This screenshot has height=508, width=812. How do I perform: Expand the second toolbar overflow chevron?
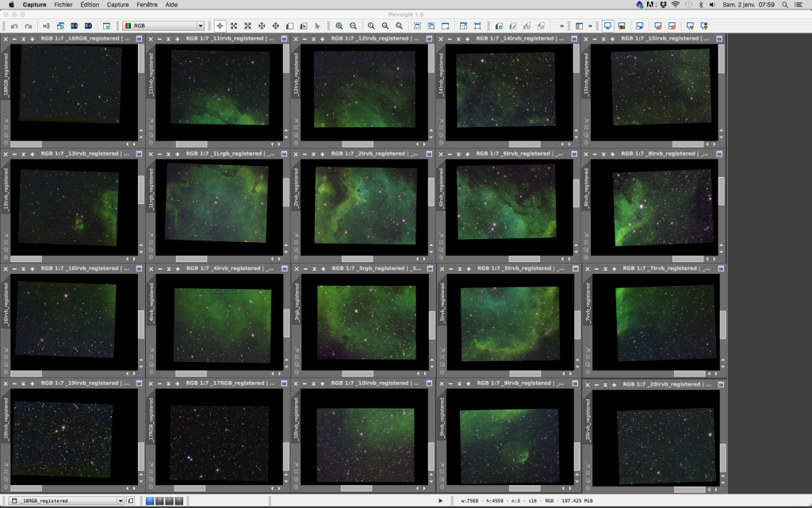[x=590, y=26]
